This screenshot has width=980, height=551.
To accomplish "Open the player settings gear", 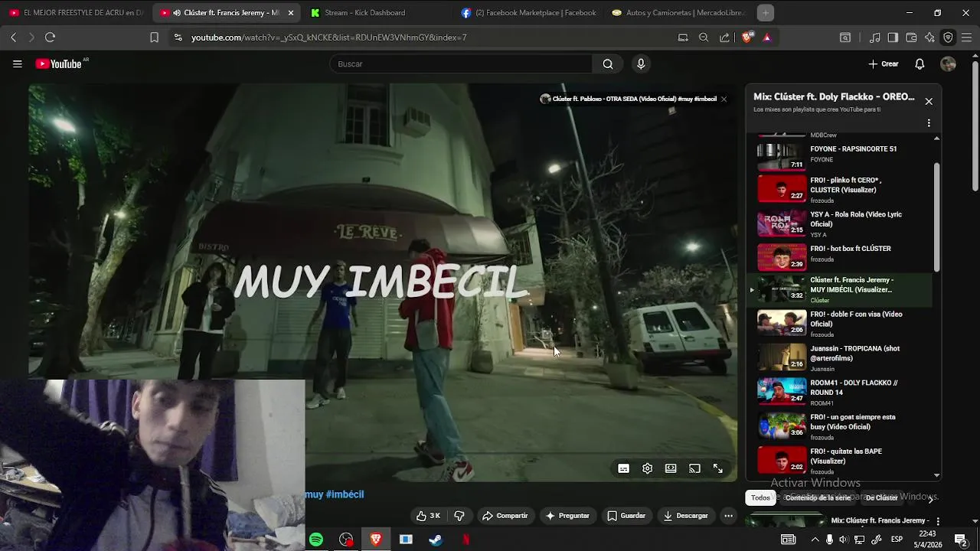I will point(647,468).
